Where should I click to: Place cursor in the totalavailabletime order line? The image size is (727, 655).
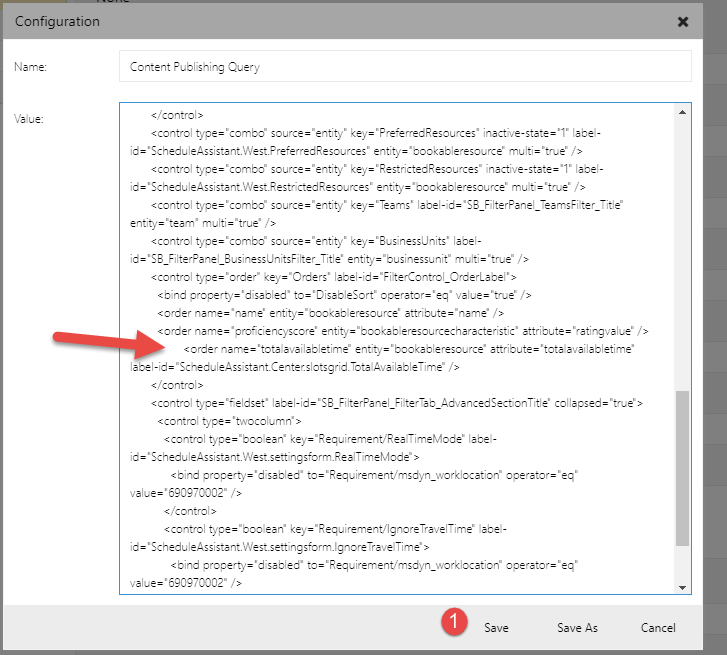410,349
